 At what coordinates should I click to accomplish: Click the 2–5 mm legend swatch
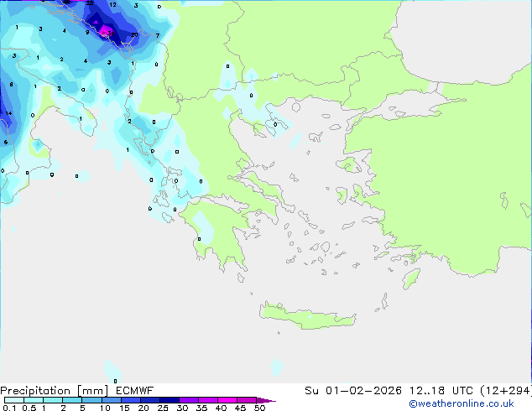72,400
